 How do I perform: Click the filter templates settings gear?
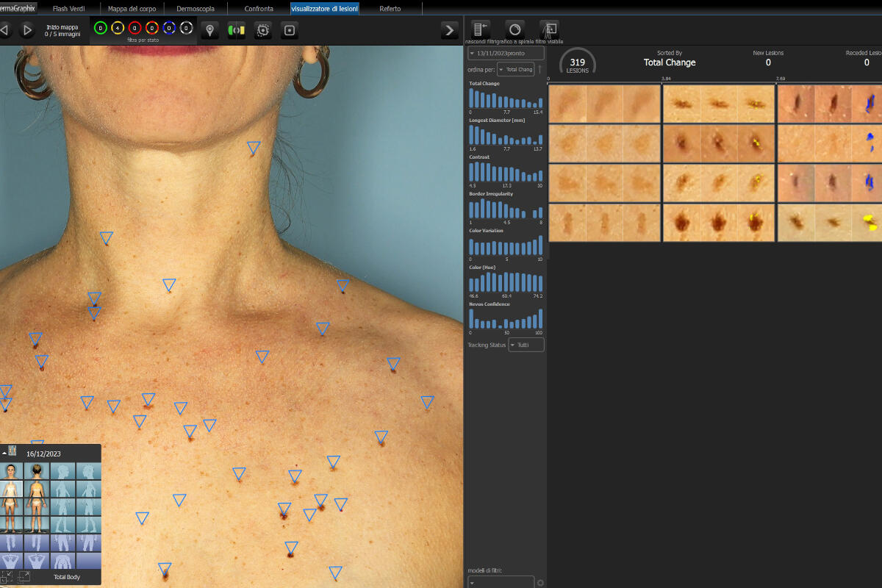click(540, 583)
